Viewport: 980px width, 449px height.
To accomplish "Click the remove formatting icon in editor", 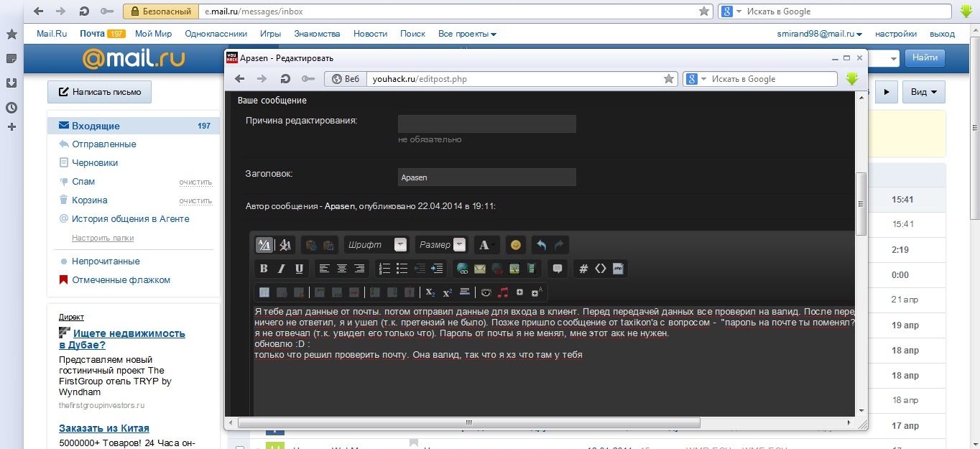I will tap(285, 245).
